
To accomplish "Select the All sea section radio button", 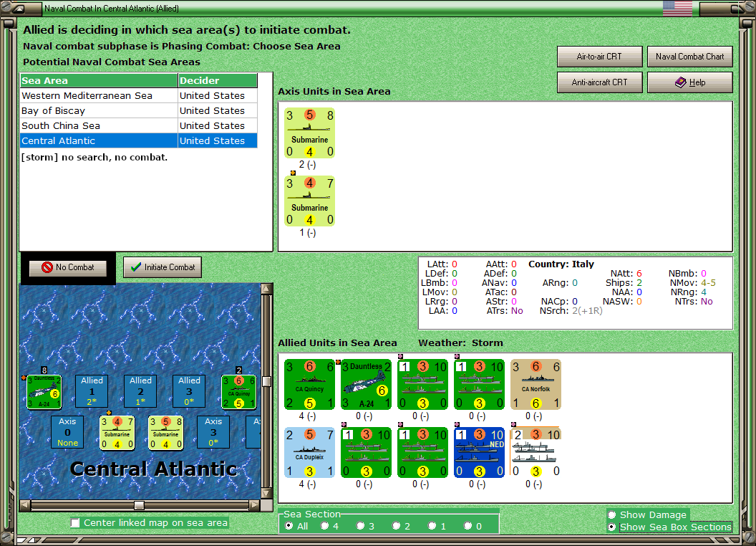I will pos(289,526).
